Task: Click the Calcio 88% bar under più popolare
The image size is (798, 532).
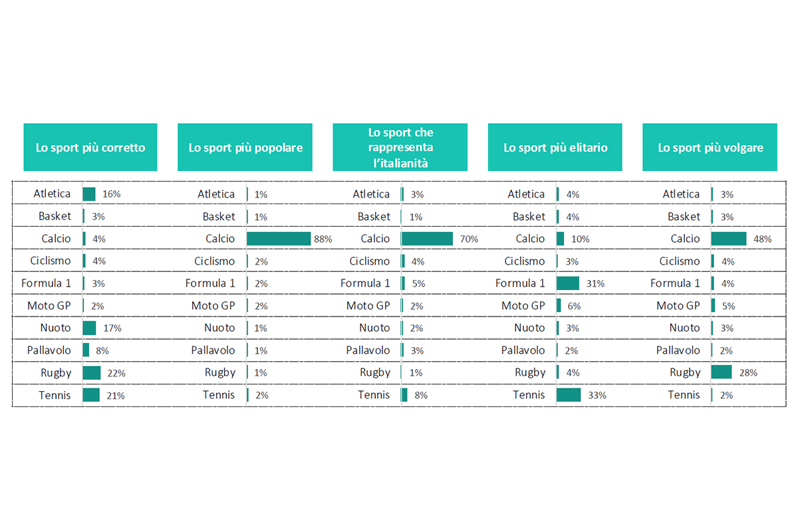Action: (279, 239)
